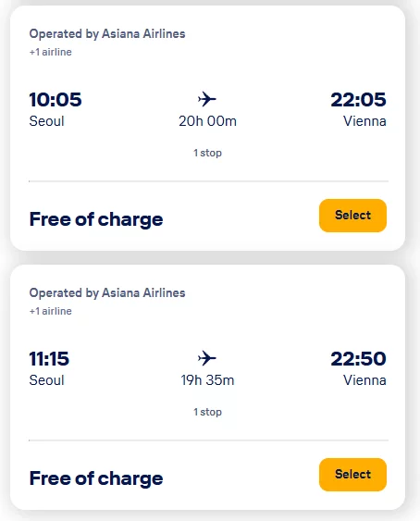The height and width of the screenshot is (521, 420).
Task: Click the 20h 00m duration label
Action: (x=207, y=121)
